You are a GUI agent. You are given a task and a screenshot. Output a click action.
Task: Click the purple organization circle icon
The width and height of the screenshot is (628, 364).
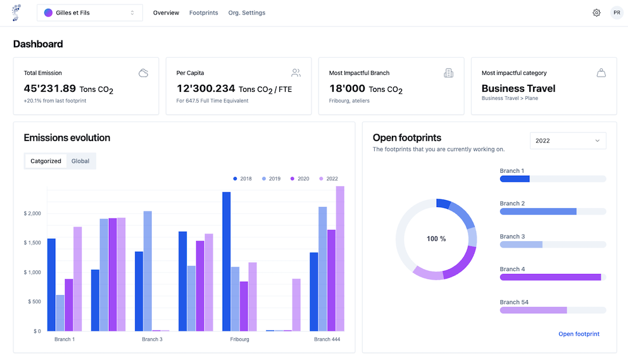click(49, 13)
